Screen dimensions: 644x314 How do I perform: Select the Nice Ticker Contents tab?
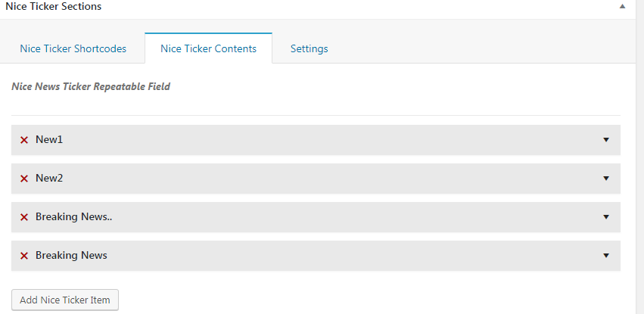click(x=208, y=48)
